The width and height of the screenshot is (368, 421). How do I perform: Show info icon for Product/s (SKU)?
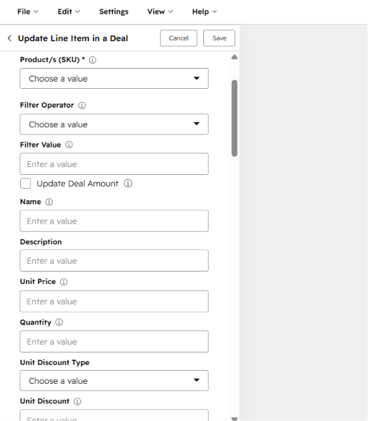(x=93, y=60)
